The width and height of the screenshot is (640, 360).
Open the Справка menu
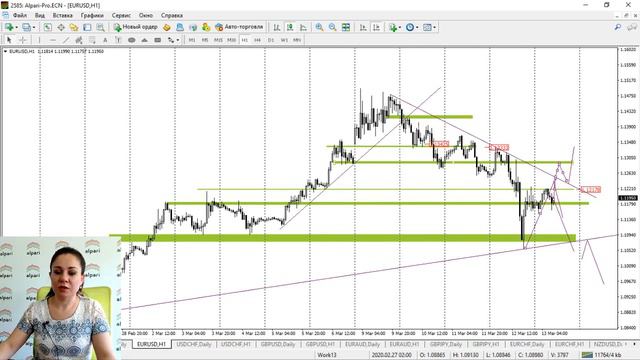click(x=171, y=16)
